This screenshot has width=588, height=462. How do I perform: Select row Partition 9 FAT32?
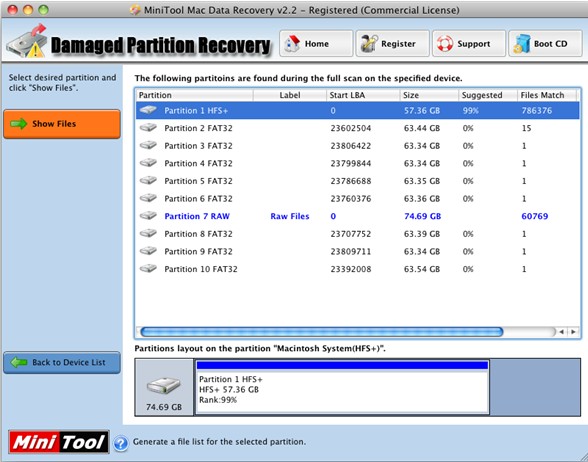point(357,252)
